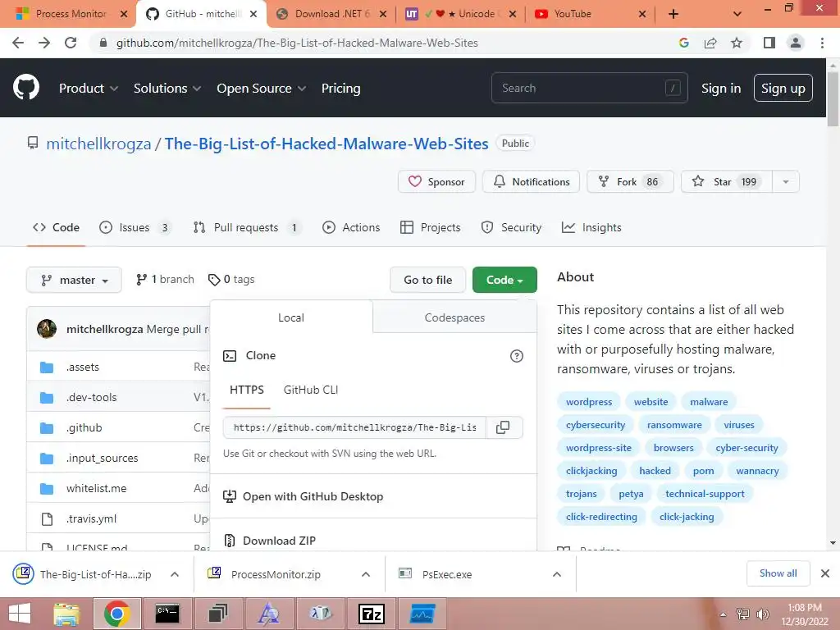Open Chrome from the Windows taskbar

point(117,614)
